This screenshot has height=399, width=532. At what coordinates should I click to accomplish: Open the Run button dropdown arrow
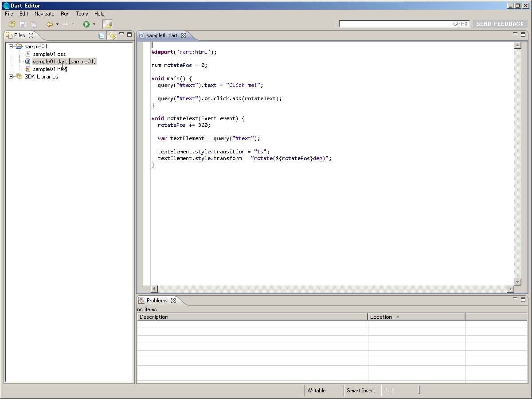(94, 24)
